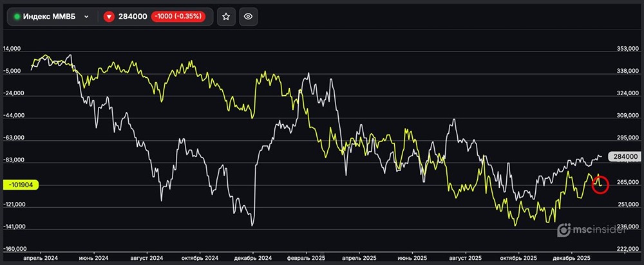Click the апрель 2024 date label
This screenshot has height=265, width=644.
(40, 258)
